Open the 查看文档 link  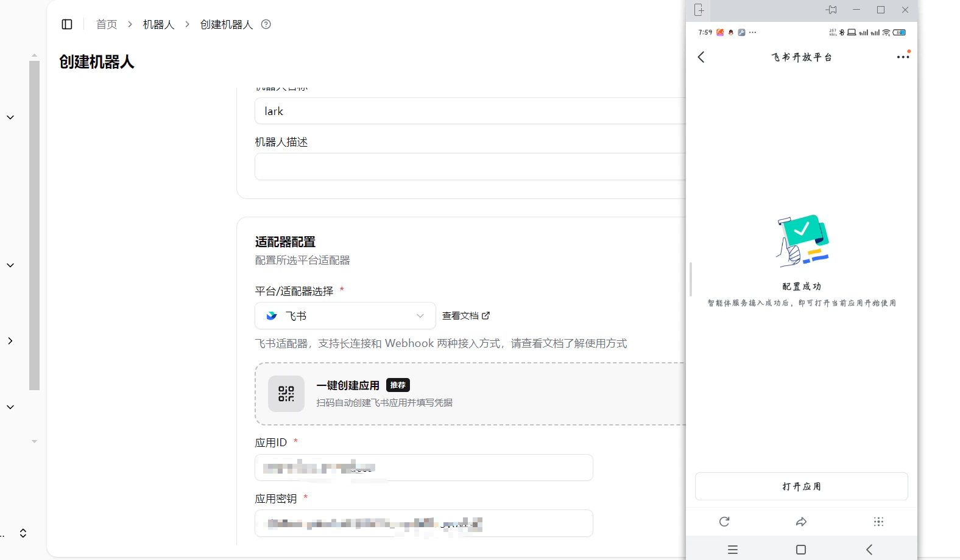point(466,316)
